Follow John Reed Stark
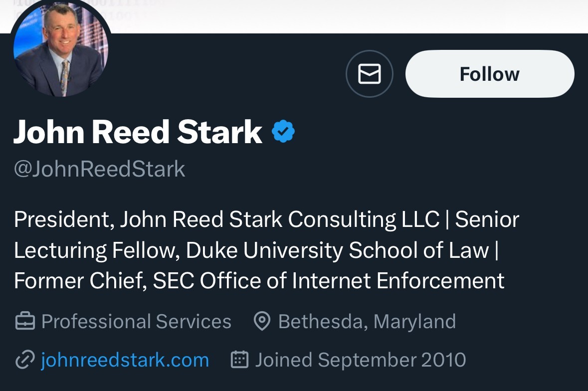 tap(489, 74)
